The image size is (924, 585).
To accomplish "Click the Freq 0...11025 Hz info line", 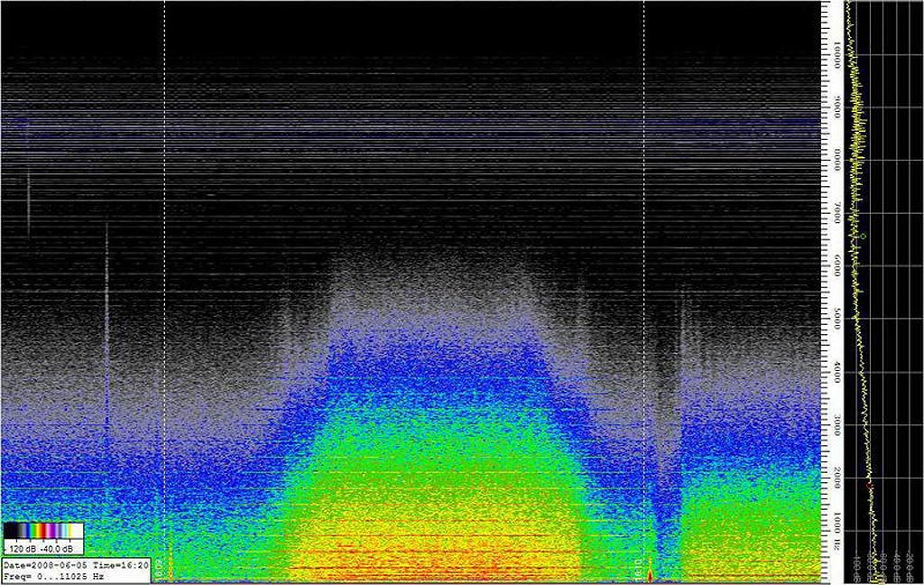I will [x=54, y=575].
